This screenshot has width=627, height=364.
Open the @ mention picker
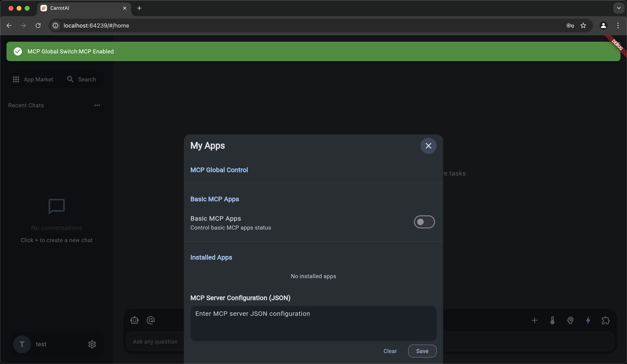coord(151,320)
